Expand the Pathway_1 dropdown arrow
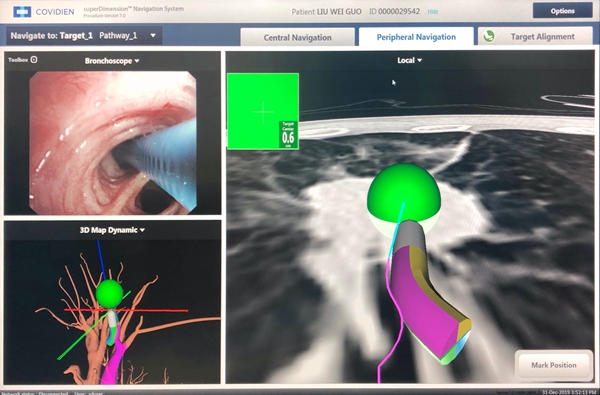 tap(153, 36)
